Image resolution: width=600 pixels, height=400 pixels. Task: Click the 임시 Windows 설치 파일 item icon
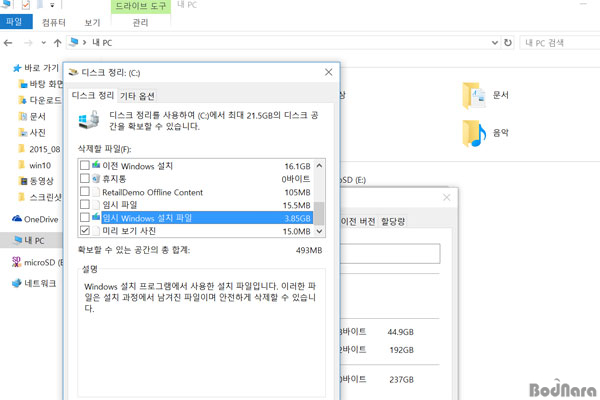(96, 217)
